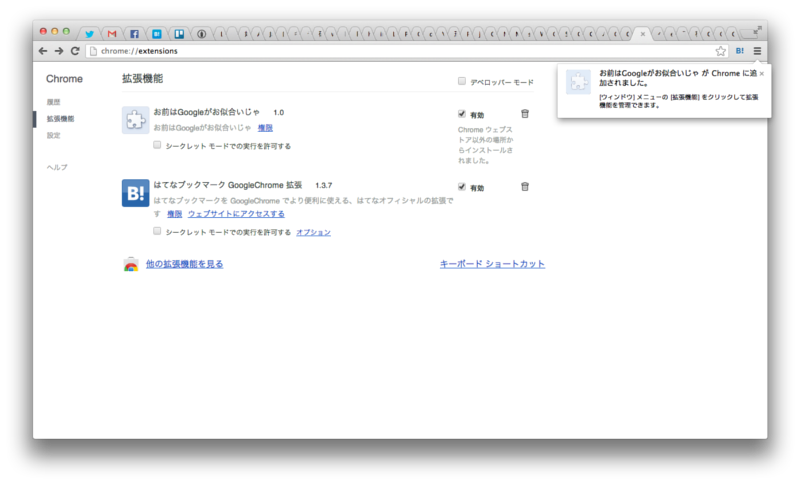The width and height of the screenshot is (800, 485).
Task: Delete お前はGoogleがお似合いじゃ with trash icon
Action: 525,114
